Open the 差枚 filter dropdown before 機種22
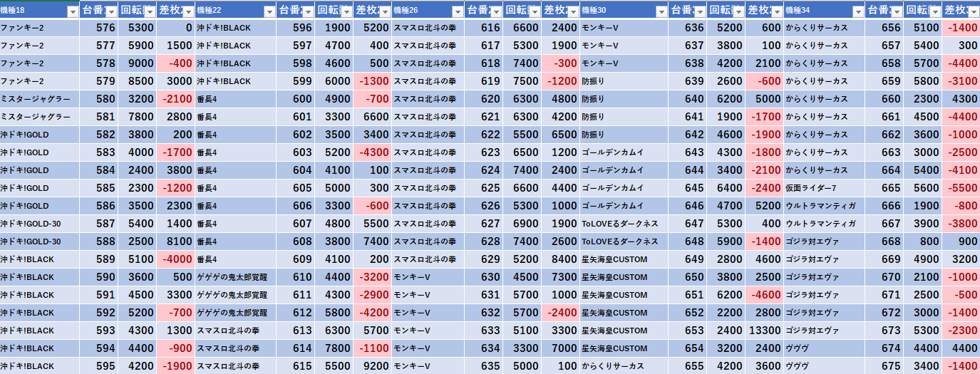This screenshot has height=374, width=980. pyautogui.click(x=188, y=11)
